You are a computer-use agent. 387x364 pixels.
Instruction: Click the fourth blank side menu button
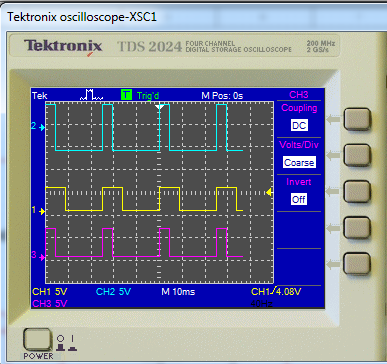pos(357,228)
